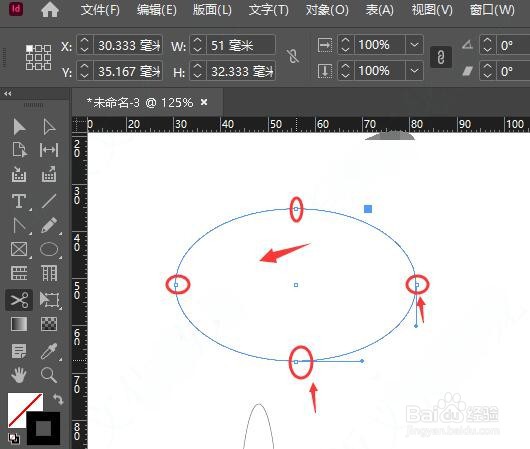Select the Pen tool
Image resolution: width=530 pixels, height=449 pixels.
(x=19, y=225)
